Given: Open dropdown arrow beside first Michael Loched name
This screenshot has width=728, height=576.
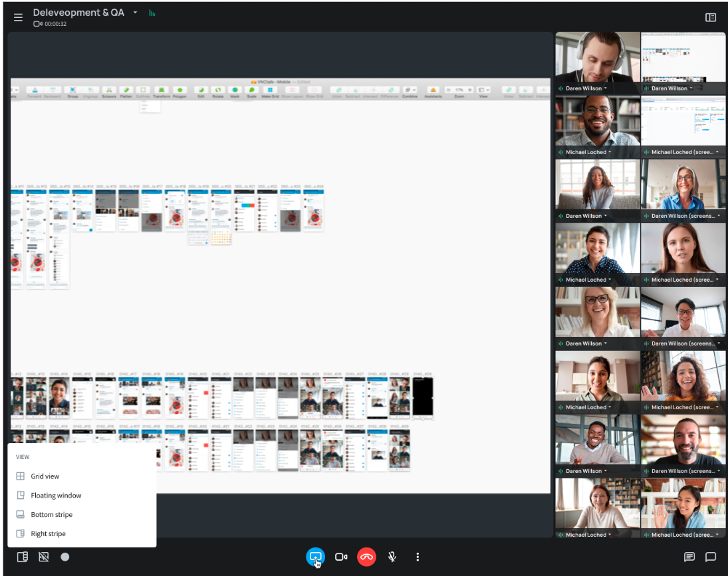Looking at the screenshot, I should click(x=610, y=152).
